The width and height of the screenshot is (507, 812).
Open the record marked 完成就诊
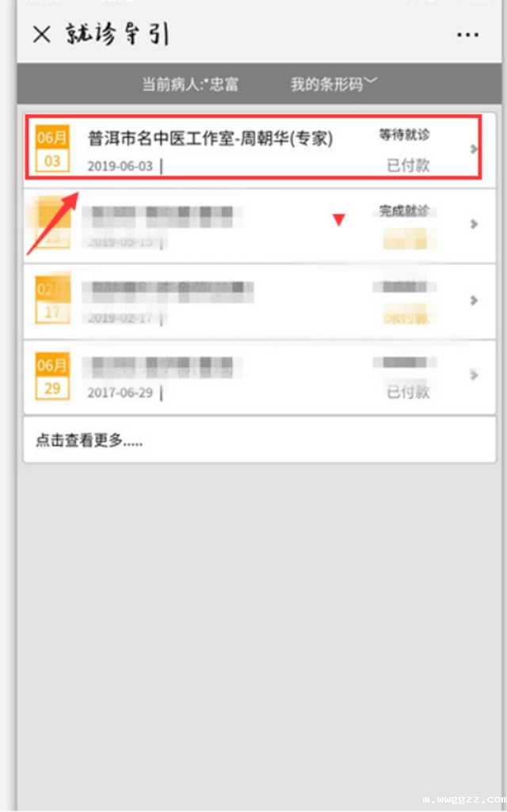coord(260,226)
